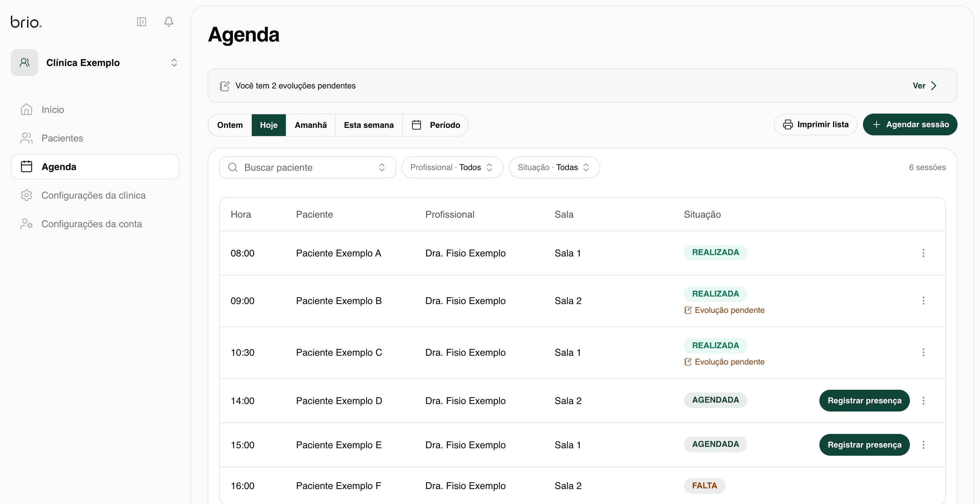Image resolution: width=980 pixels, height=504 pixels.
Task: Open more options for 10:30 session
Action: [x=923, y=352]
